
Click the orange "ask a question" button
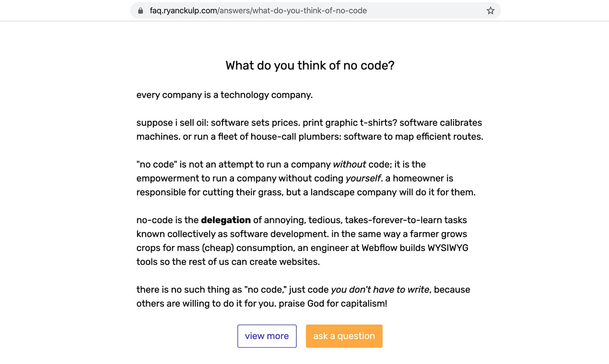coord(344,336)
